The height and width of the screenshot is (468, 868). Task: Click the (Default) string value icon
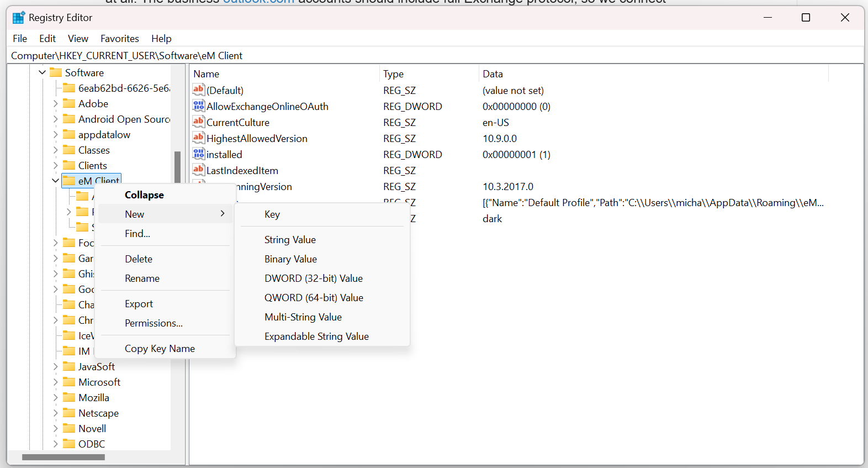(x=199, y=90)
